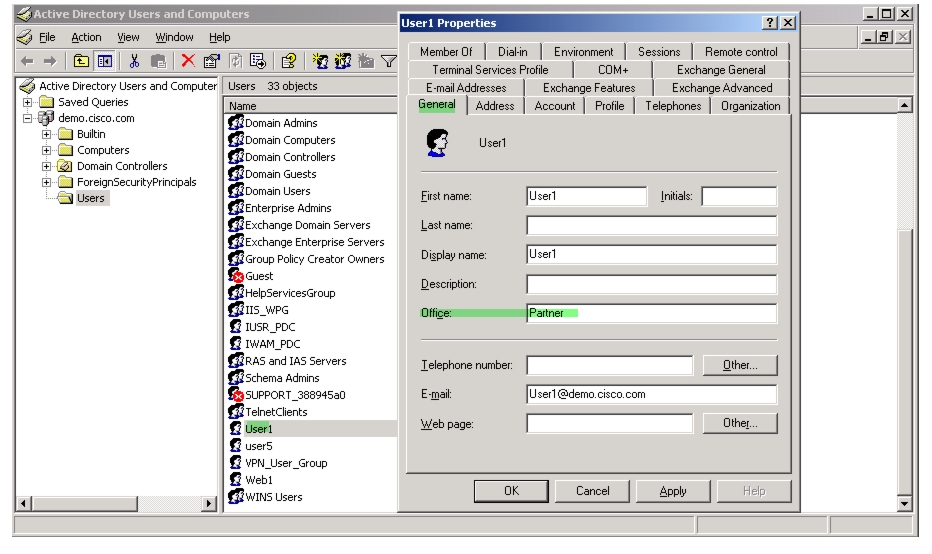Image resolution: width=932 pixels, height=554 pixels.
Task: Expand the Domain Controllers node
Action: click(46, 166)
